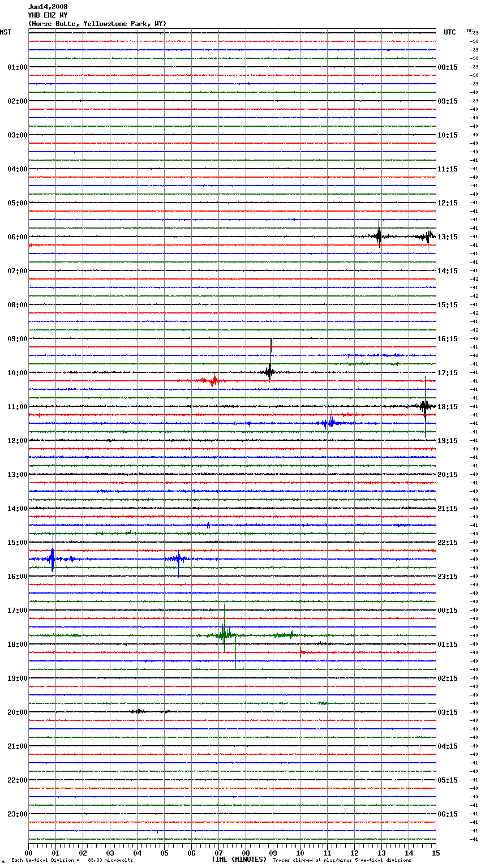Click the 09:15 UTC time label
481x868 pixels.
[x=448, y=101]
